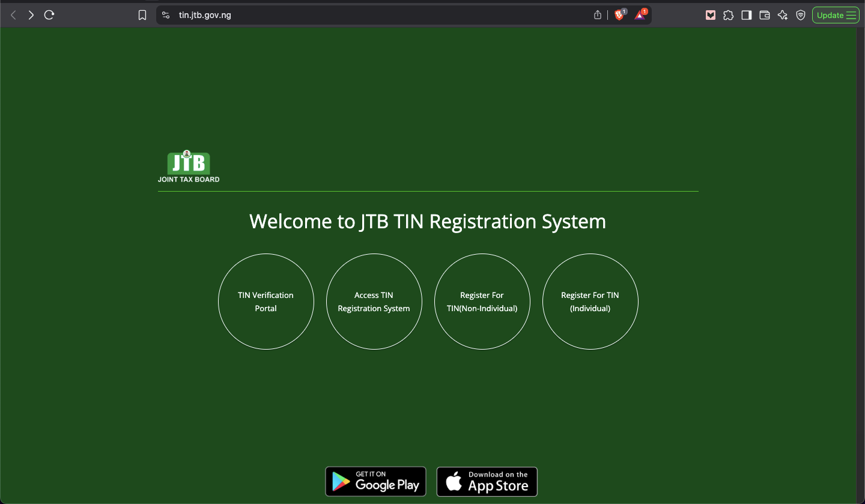Click the browser forward arrow
The width and height of the screenshot is (865, 504).
coord(31,15)
